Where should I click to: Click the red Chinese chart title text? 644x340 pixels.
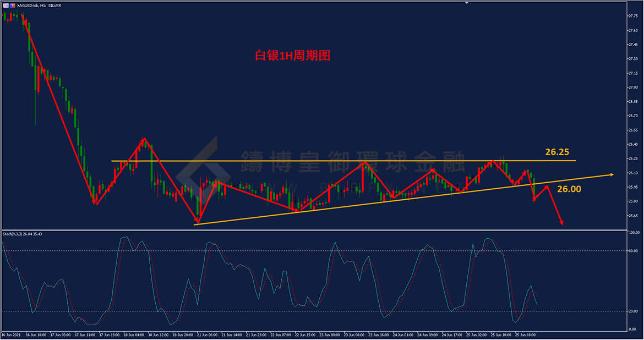(x=292, y=55)
